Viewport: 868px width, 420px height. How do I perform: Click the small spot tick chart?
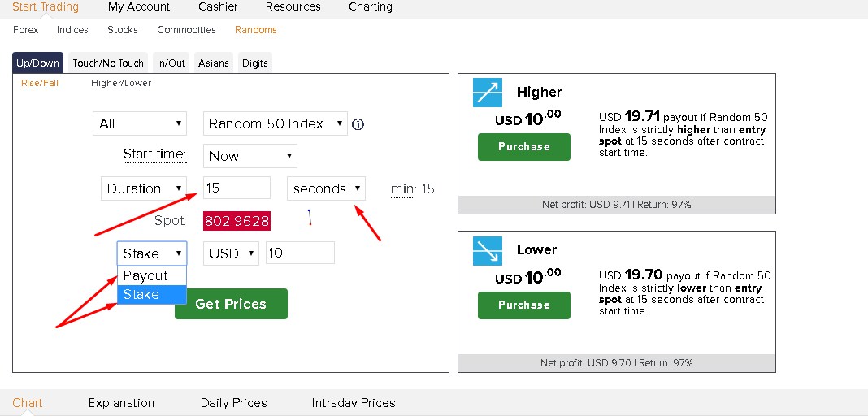(x=309, y=218)
